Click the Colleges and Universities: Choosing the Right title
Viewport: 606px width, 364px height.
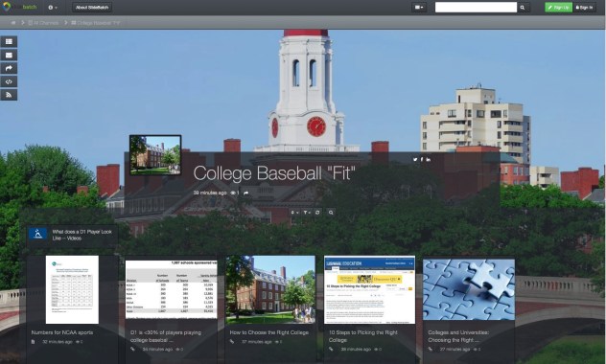(x=458, y=336)
